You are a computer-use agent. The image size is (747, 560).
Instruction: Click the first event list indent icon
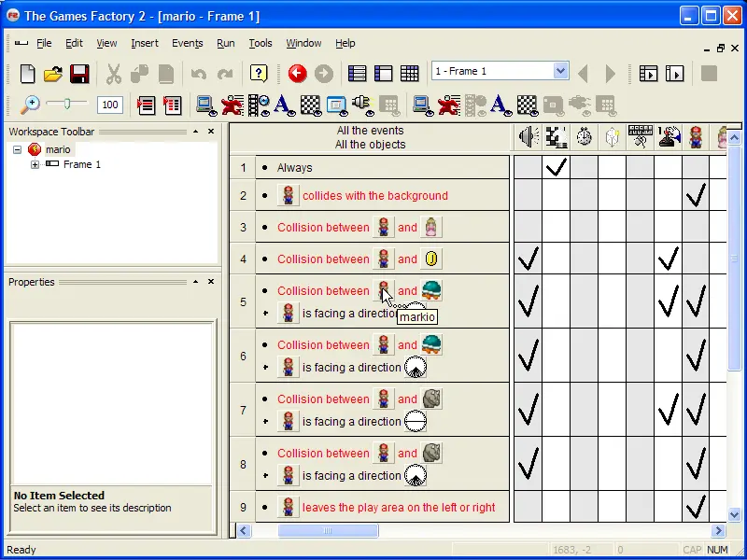point(146,105)
